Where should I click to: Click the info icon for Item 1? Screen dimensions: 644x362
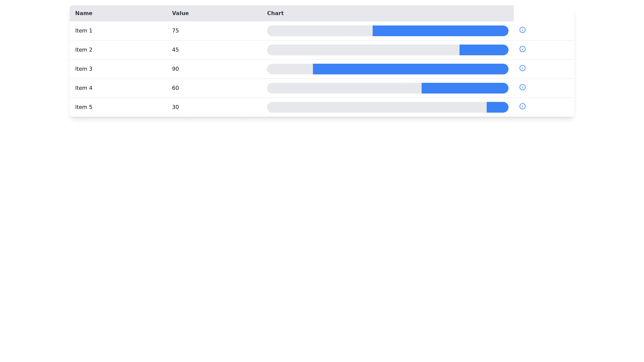(522, 30)
